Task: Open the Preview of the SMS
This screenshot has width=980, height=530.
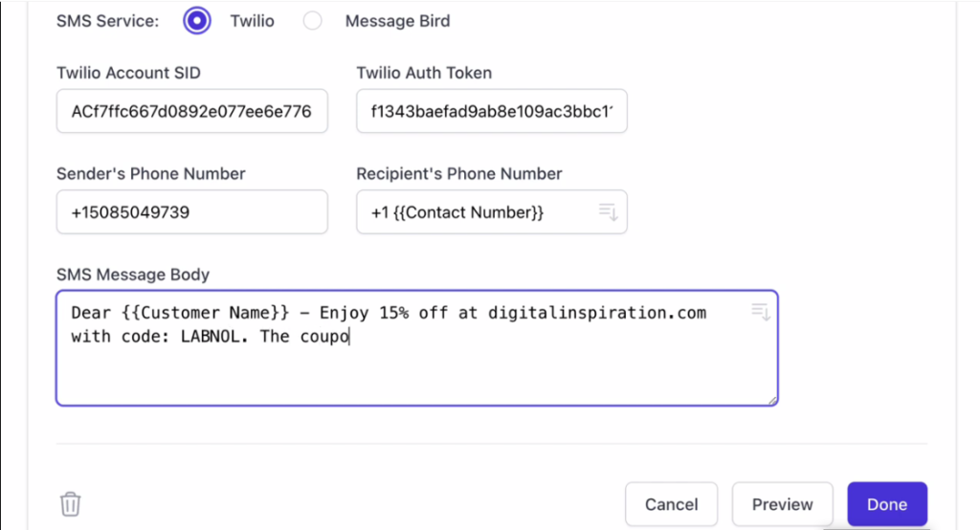Action: [x=783, y=504]
